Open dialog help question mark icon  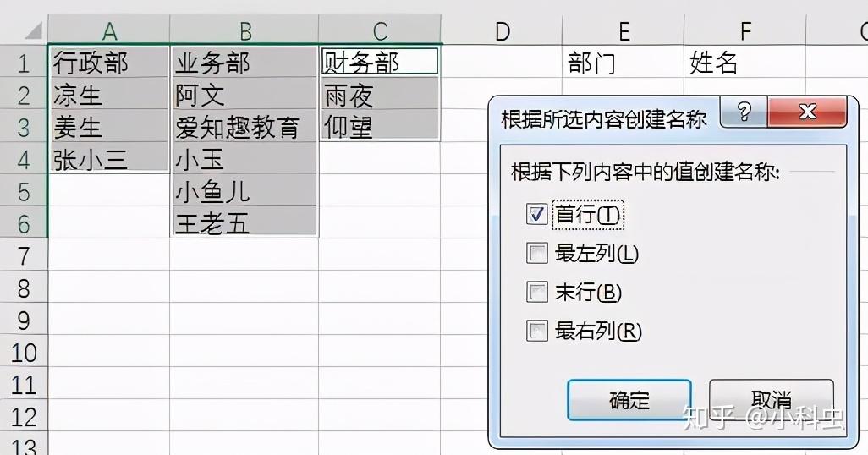coord(744,112)
